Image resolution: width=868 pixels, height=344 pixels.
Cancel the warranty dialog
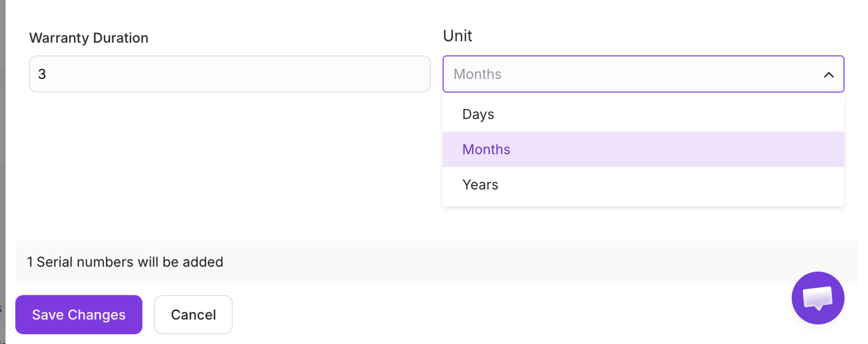pyautogui.click(x=194, y=315)
